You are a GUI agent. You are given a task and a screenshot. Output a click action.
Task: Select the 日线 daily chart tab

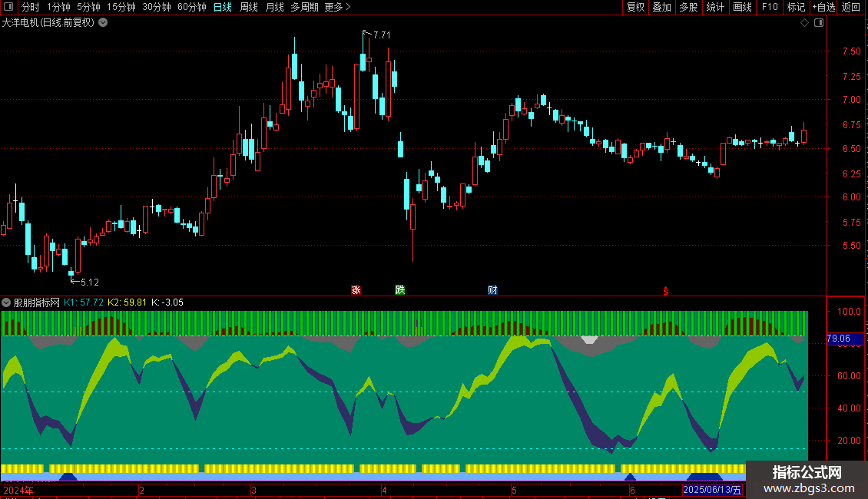[223, 7]
